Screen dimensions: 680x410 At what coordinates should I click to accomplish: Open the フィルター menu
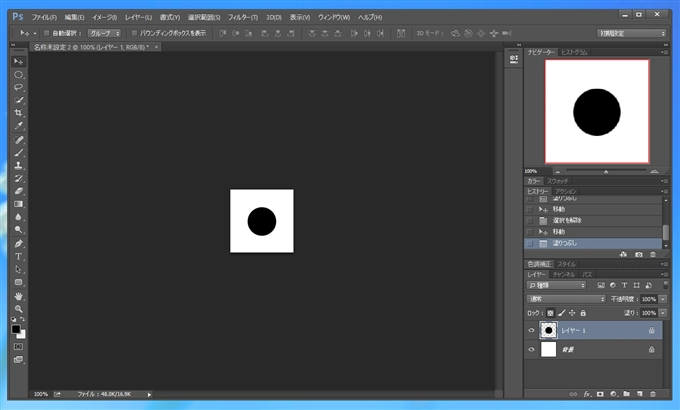click(243, 17)
